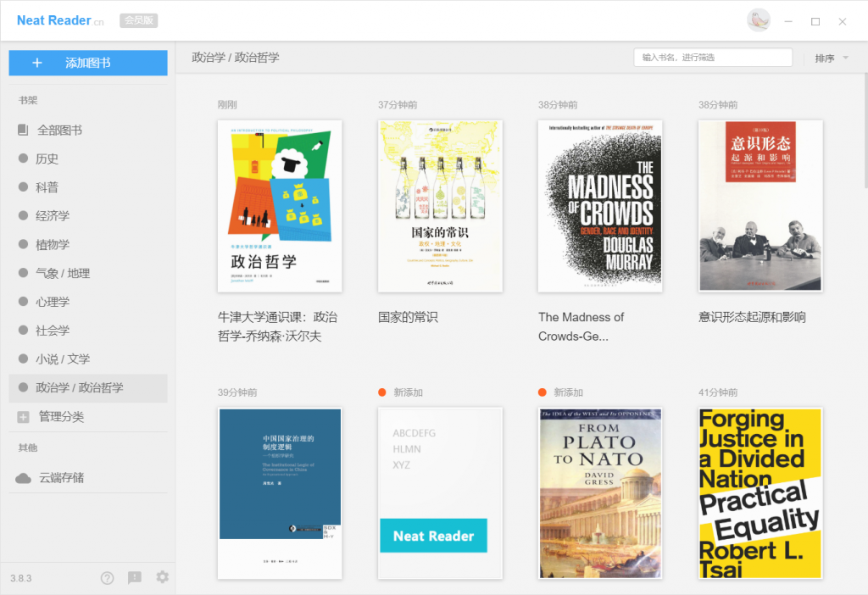
Task: Maximize the Neat Reader window
Action: click(x=815, y=21)
